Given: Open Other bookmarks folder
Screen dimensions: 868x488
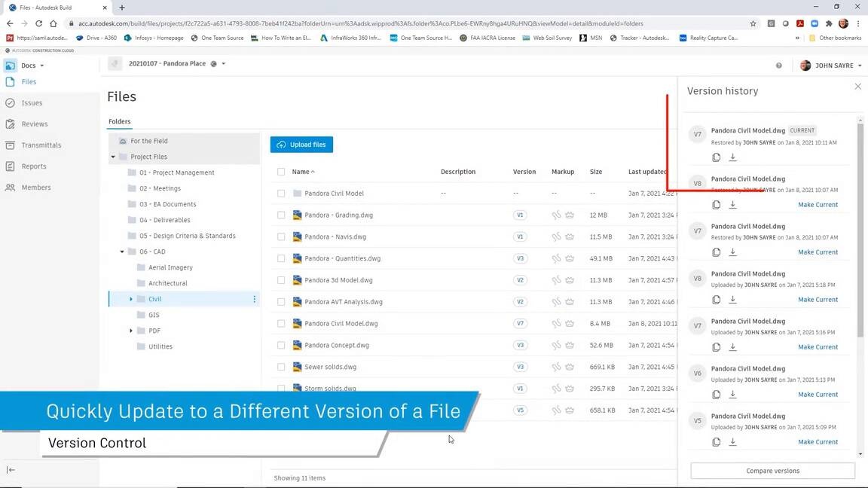Looking at the screenshot, I should [x=835, y=38].
